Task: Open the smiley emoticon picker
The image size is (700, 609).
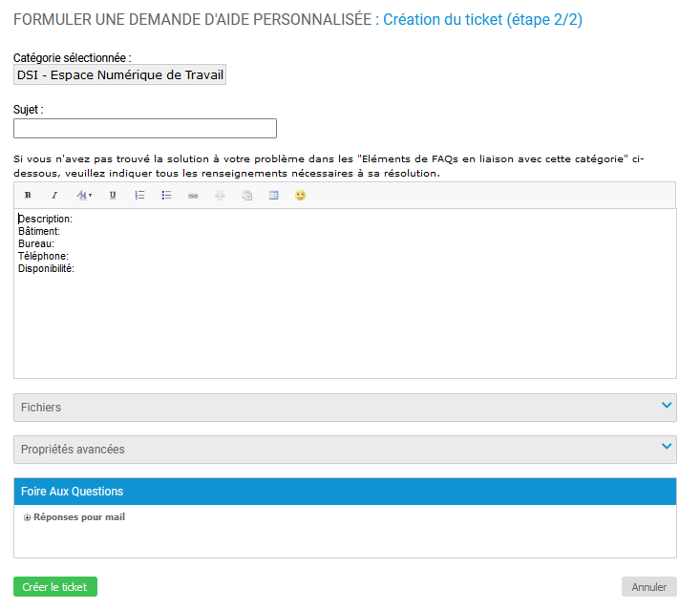Action: pyautogui.click(x=300, y=196)
